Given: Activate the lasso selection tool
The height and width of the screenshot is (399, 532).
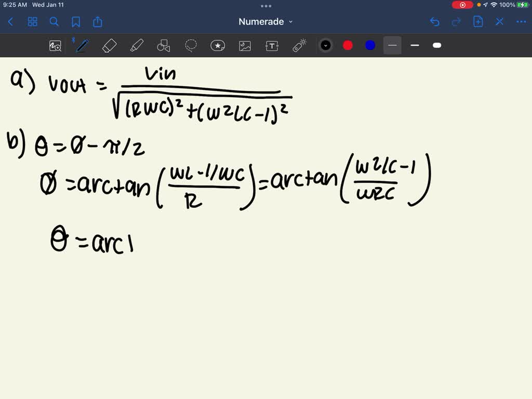Looking at the screenshot, I should point(191,45).
